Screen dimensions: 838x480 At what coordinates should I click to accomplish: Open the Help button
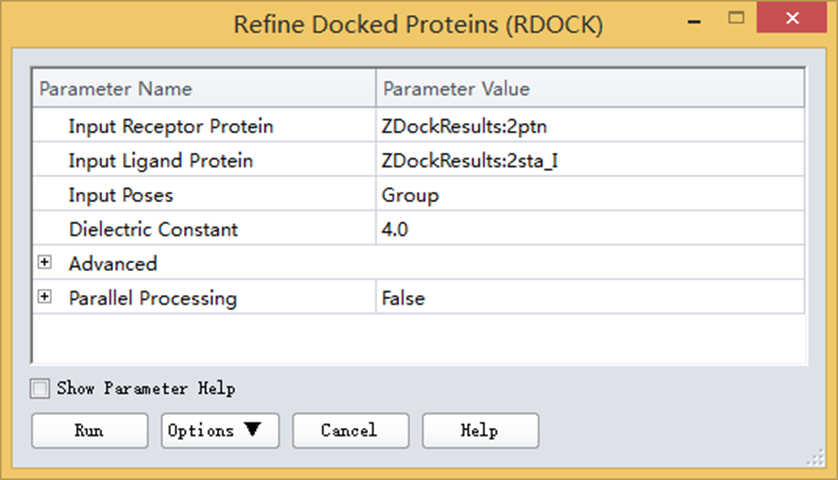(x=480, y=431)
